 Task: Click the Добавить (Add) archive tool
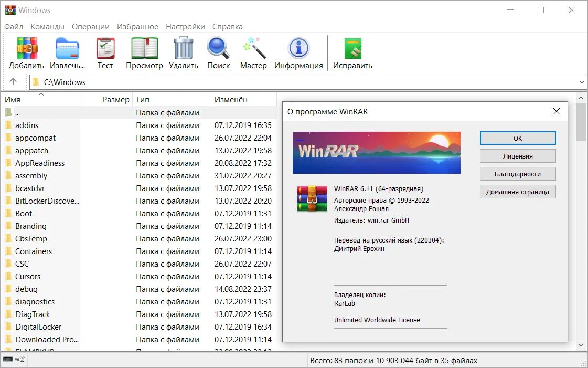click(26, 52)
